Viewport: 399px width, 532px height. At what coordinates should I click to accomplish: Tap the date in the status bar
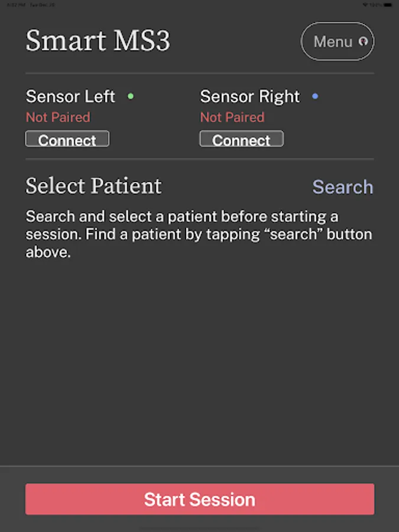(x=43, y=4)
